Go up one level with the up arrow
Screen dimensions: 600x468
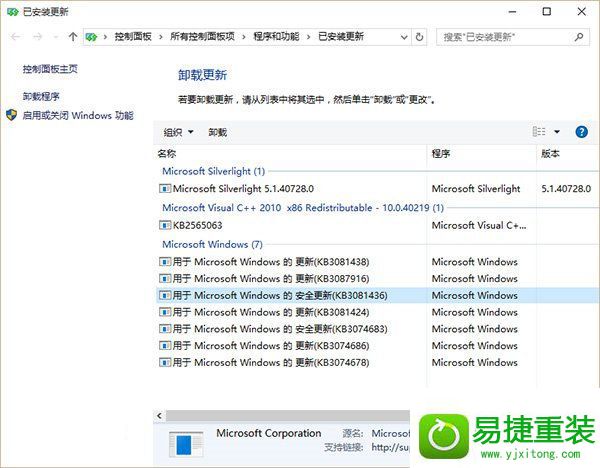coord(73,37)
